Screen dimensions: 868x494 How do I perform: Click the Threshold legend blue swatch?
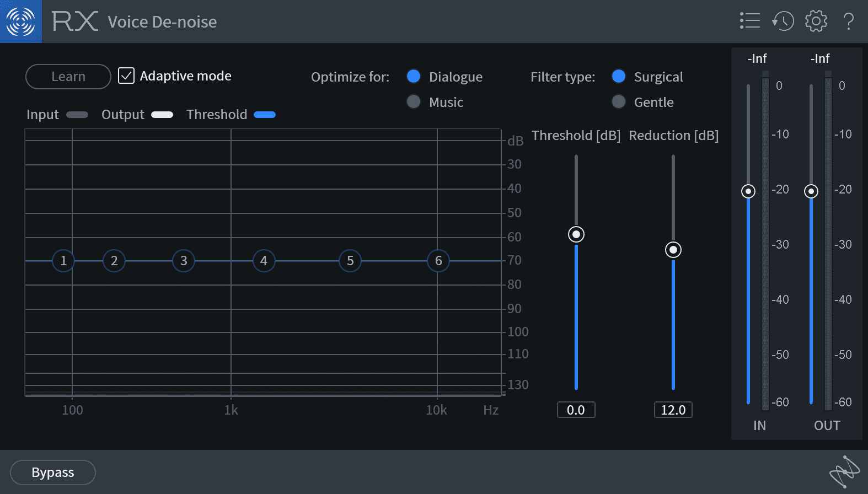(265, 115)
